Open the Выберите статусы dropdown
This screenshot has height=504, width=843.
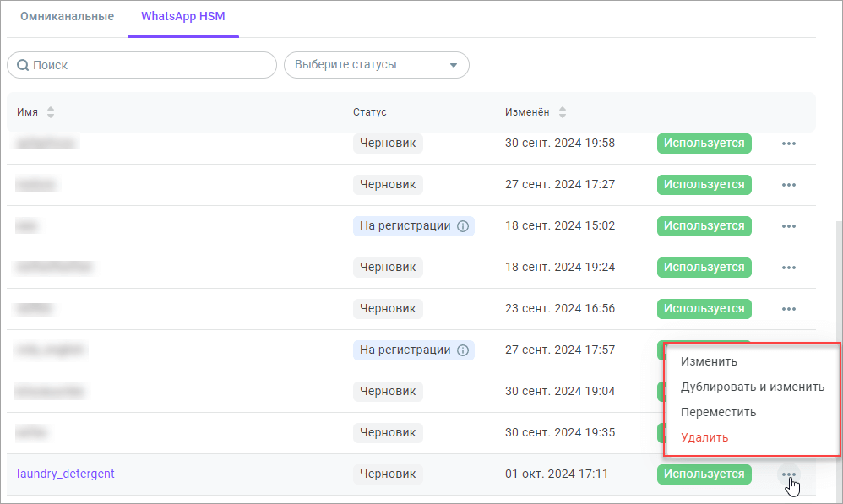[377, 65]
